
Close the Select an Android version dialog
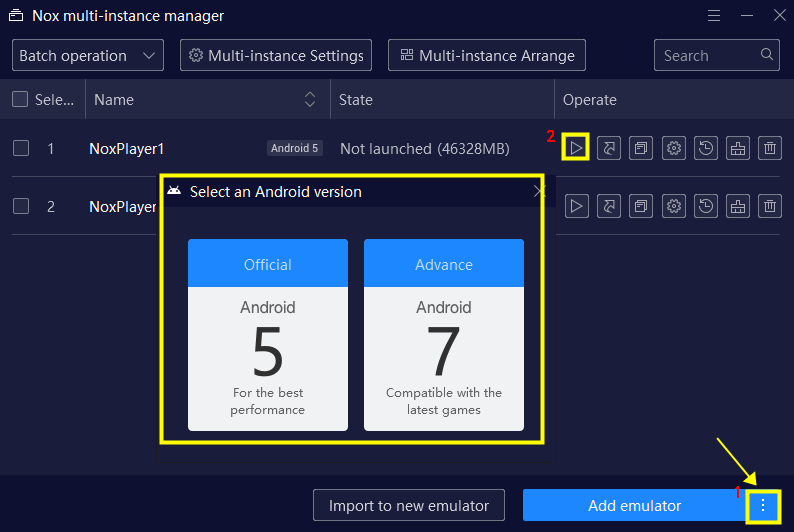tap(539, 191)
